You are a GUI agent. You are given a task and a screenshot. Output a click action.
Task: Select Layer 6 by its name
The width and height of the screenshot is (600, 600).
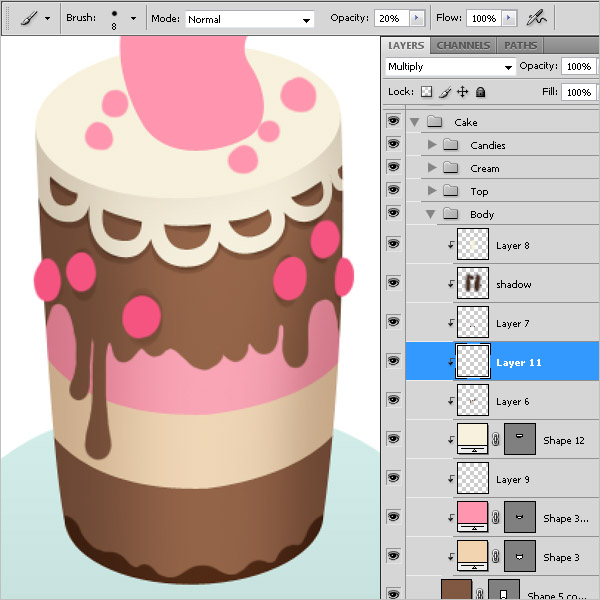click(513, 402)
